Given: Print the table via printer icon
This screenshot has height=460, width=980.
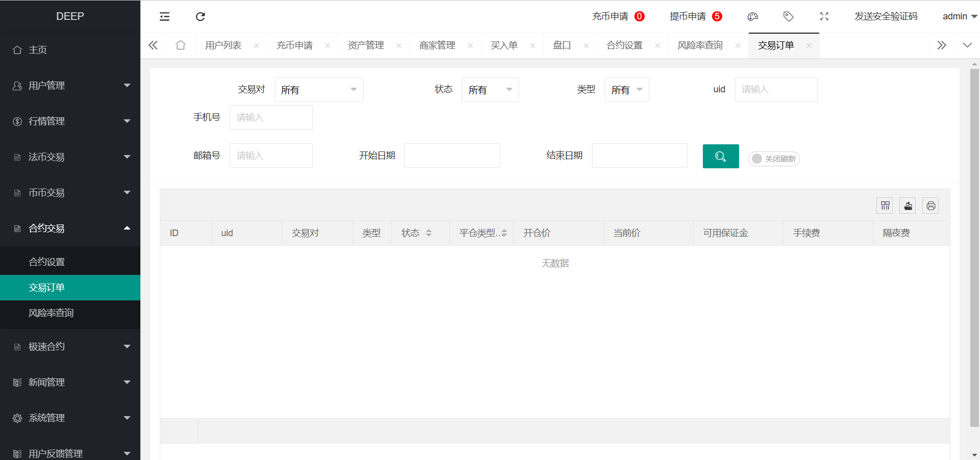Looking at the screenshot, I should pyautogui.click(x=930, y=206).
